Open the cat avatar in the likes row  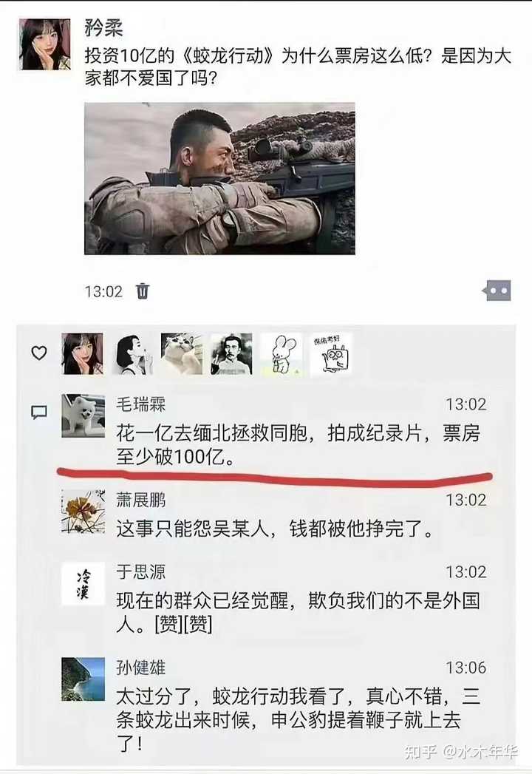[182, 354]
